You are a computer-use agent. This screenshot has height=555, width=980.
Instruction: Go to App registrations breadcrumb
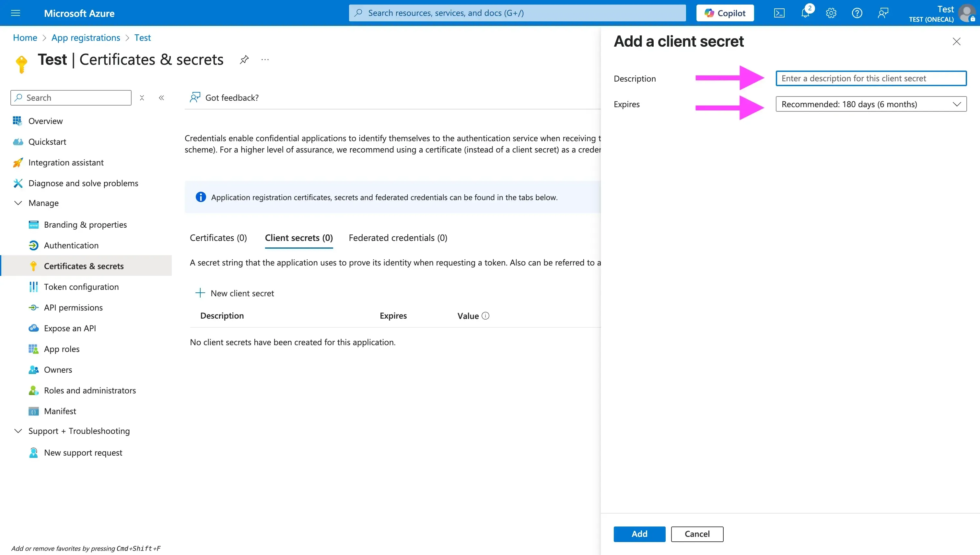(86, 38)
